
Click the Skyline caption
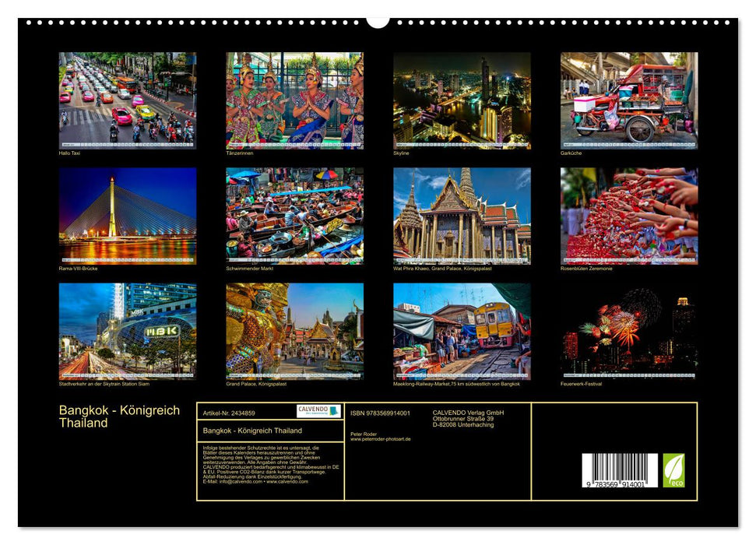[401, 153]
